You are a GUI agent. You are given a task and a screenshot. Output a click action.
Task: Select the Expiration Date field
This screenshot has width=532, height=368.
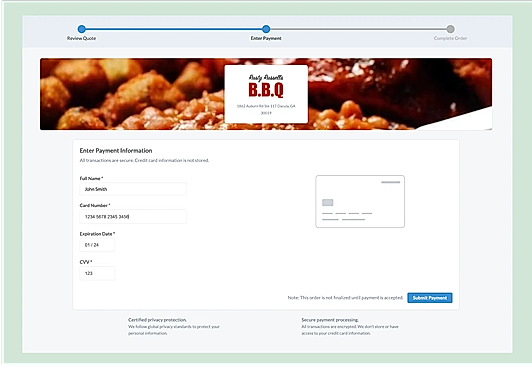[x=97, y=245]
